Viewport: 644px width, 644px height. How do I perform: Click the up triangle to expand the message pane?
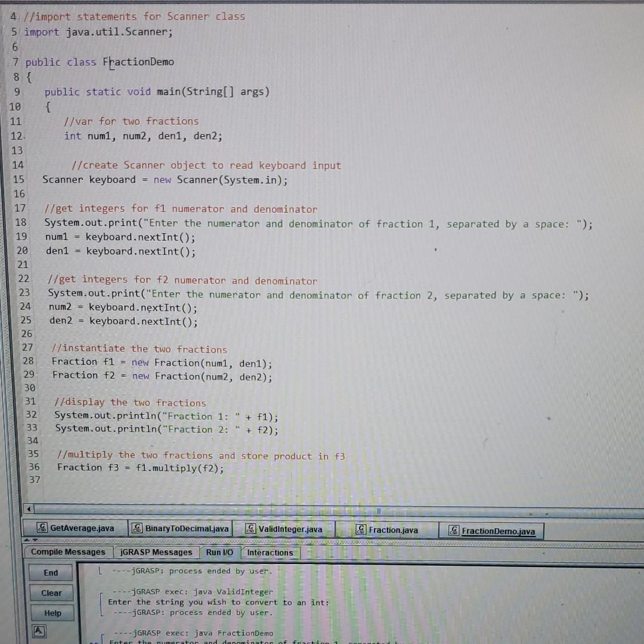coord(28,538)
